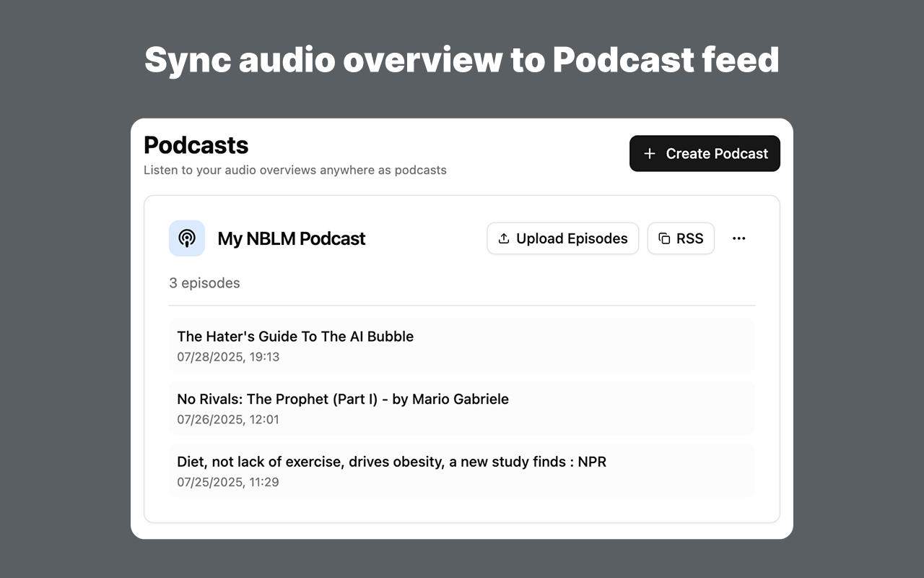Image resolution: width=924 pixels, height=578 pixels.
Task: Open the No Rivals: The Prophet episode
Action: [343, 399]
